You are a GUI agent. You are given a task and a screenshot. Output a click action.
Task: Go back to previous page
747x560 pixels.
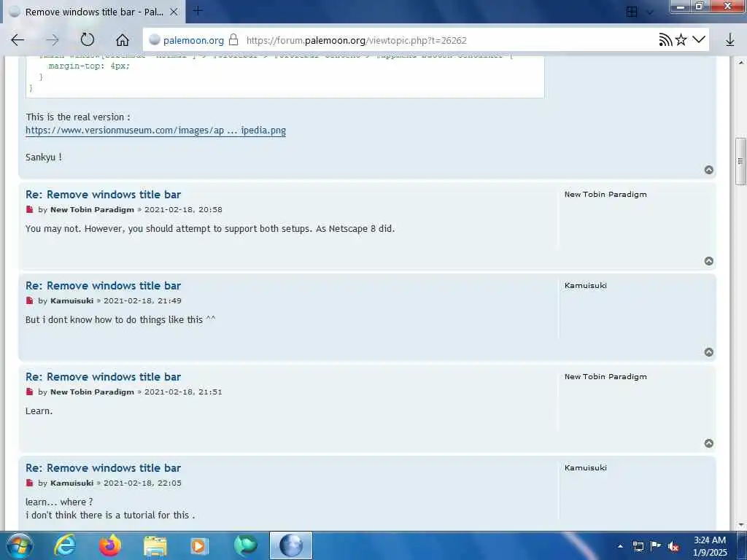pyautogui.click(x=18, y=40)
